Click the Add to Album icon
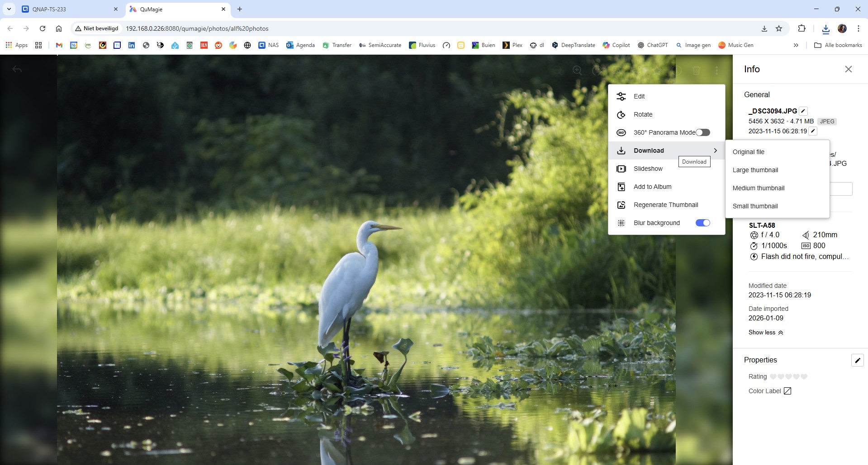Screen dimensions: 868x465 pos(621,187)
